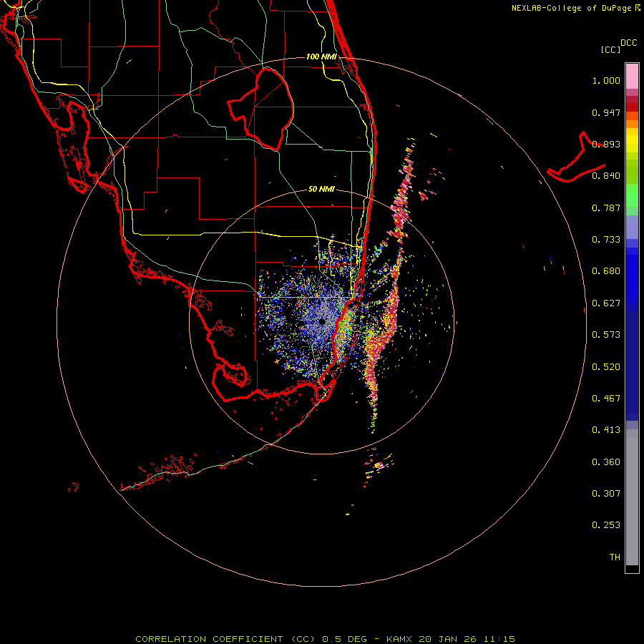Click the 0.787 legend value
Screen dimensions: 644x644
[606, 208]
